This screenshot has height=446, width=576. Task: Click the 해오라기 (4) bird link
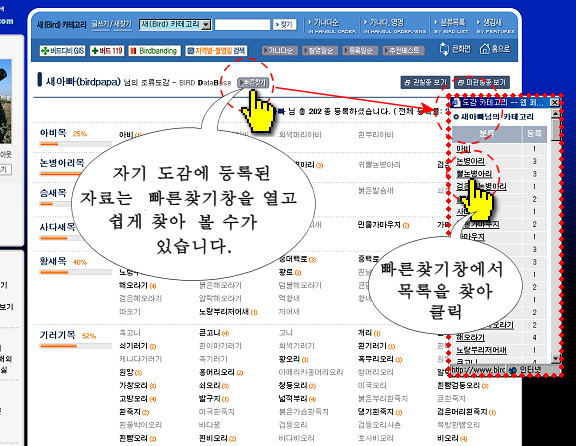tap(138, 285)
